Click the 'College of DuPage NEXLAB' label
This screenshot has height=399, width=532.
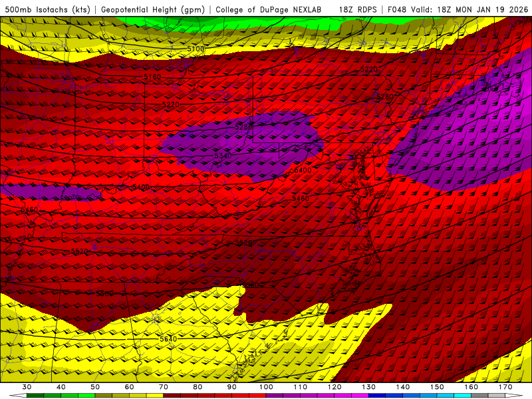point(269,9)
